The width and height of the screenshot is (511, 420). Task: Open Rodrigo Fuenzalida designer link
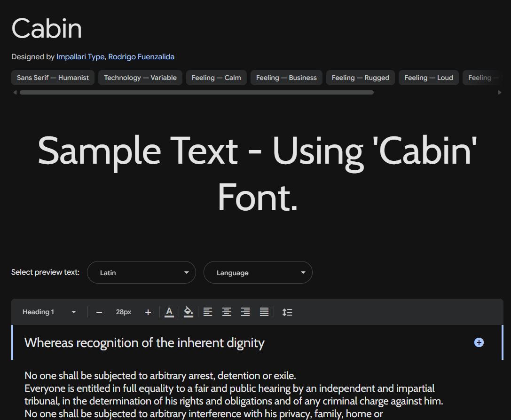tap(141, 57)
